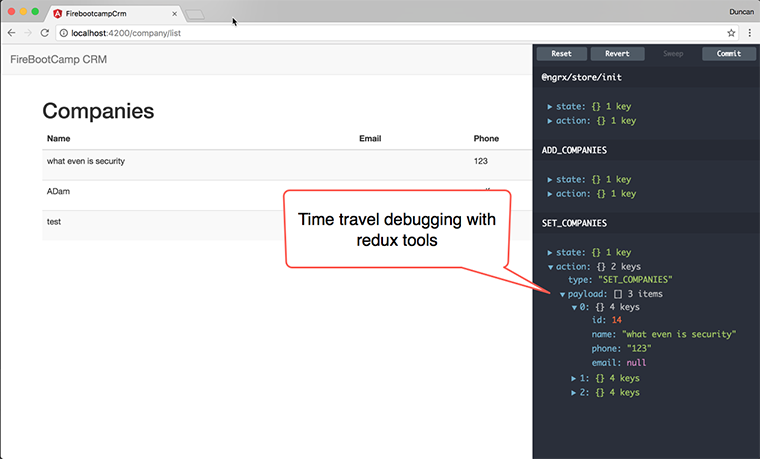Click the Reset button in devtools
Screen dimensions: 760x459
click(x=561, y=54)
